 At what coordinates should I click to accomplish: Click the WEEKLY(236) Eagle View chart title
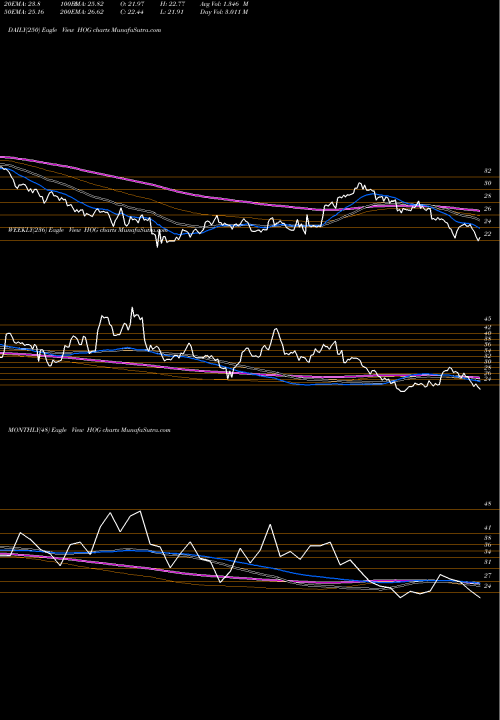coord(88,230)
